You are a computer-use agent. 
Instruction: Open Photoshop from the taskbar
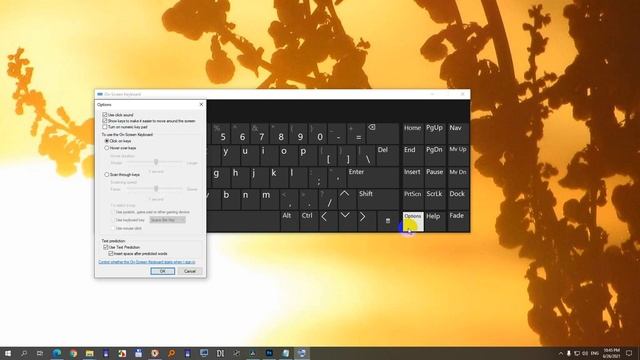click(x=269, y=353)
